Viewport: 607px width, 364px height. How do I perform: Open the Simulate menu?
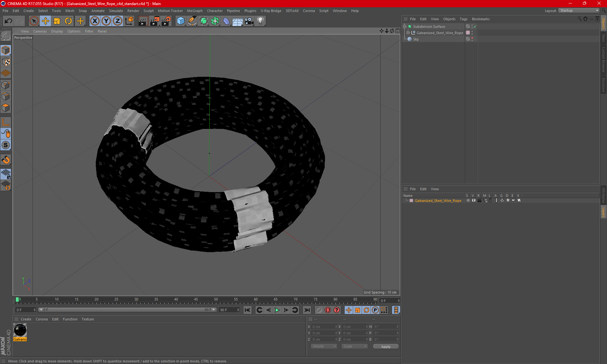116,11
